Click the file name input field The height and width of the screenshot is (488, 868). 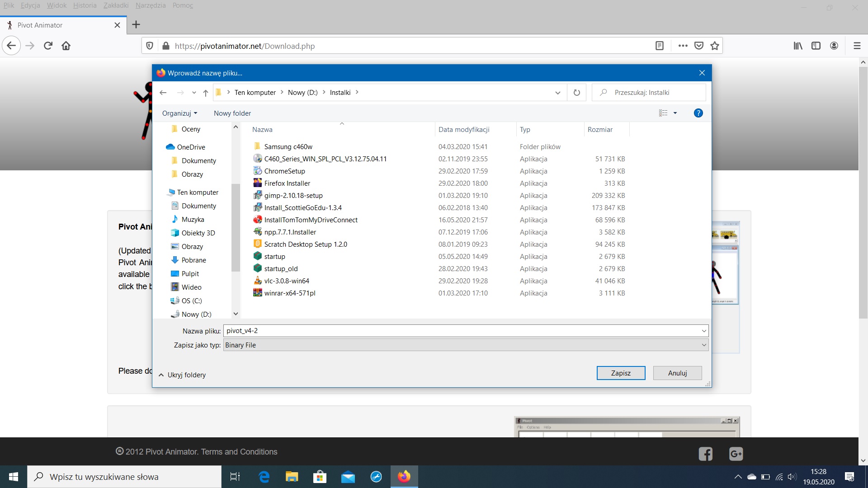tap(466, 331)
